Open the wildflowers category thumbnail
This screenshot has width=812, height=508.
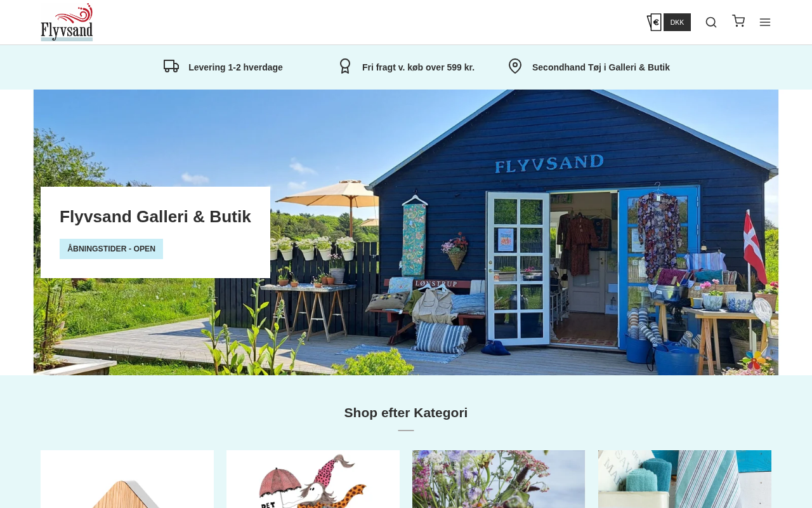click(x=499, y=479)
